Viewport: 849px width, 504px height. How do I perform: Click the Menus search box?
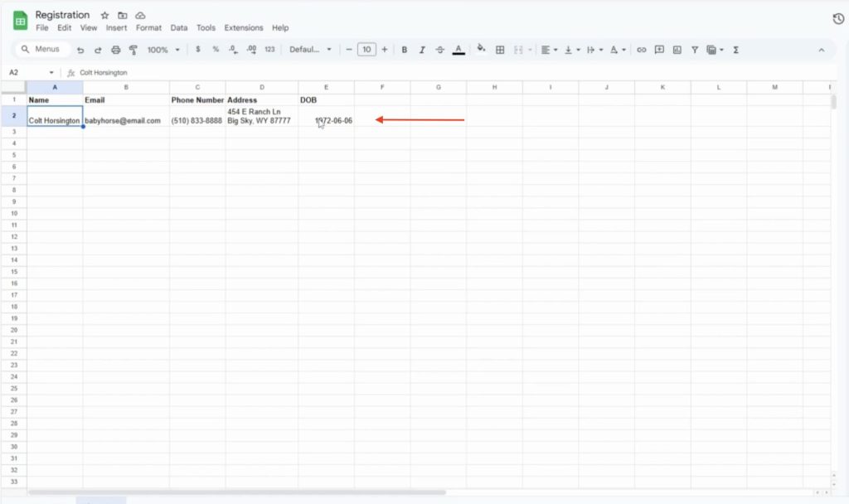pos(43,49)
